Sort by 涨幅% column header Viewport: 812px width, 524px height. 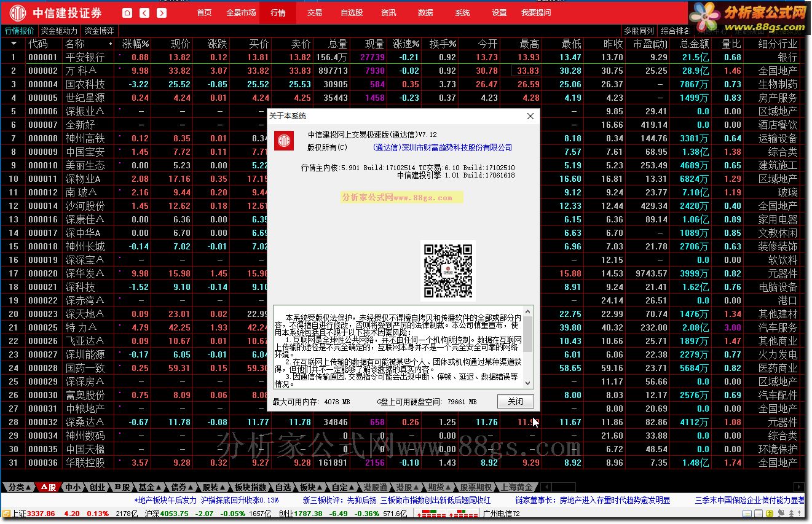click(x=135, y=44)
